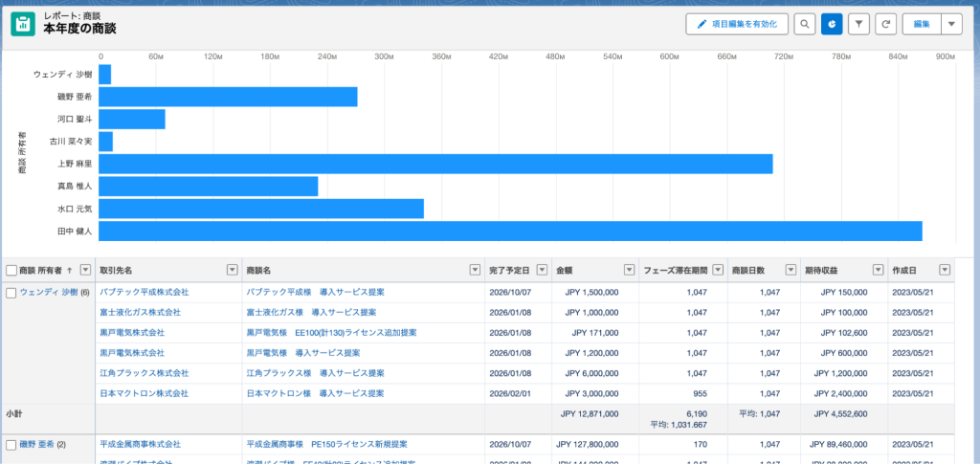Check the 磯野 亜希 group checkbox

click(11, 445)
